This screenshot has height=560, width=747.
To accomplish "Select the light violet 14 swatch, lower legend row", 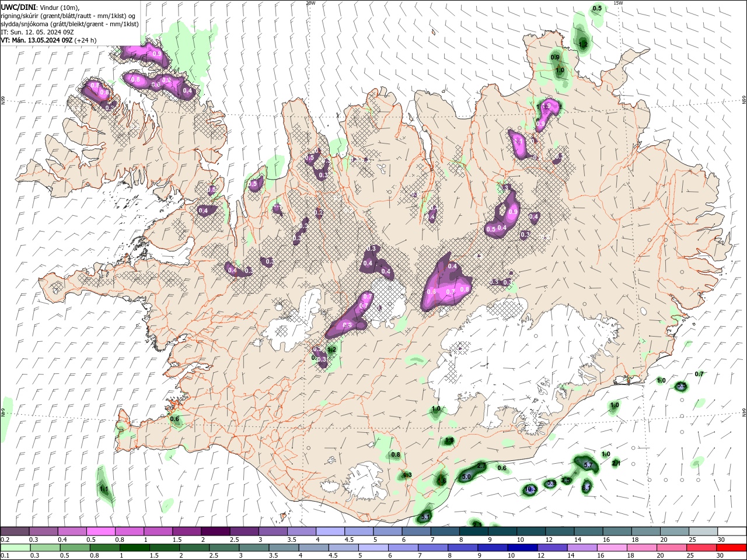I will click(582, 548).
